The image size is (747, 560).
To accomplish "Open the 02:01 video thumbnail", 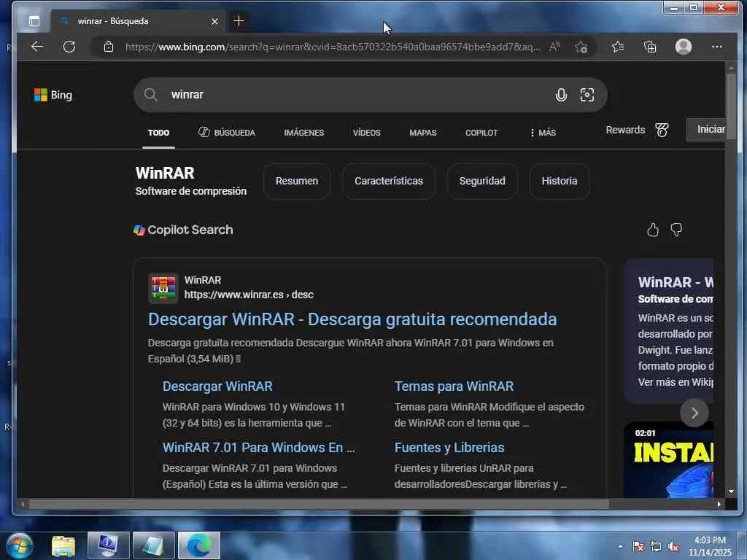I will pyautogui.click(x=669, y=460).
